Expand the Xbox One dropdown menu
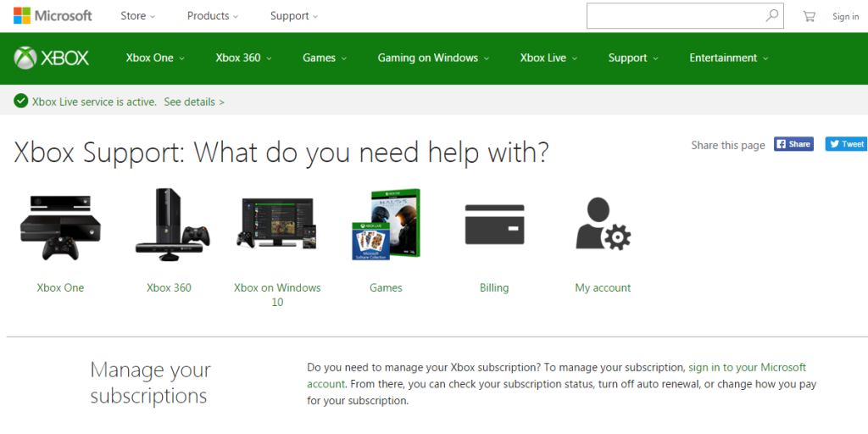Viewport: 868px width, 434px height. coord(155,58)
